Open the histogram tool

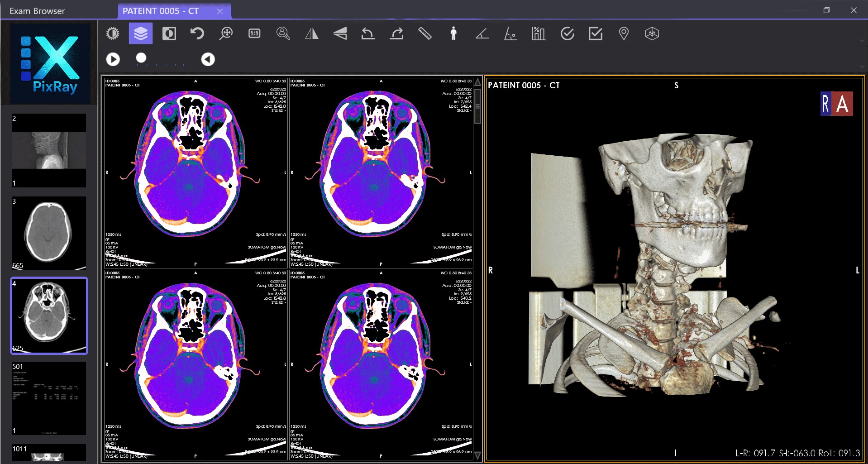click(538, 33)
